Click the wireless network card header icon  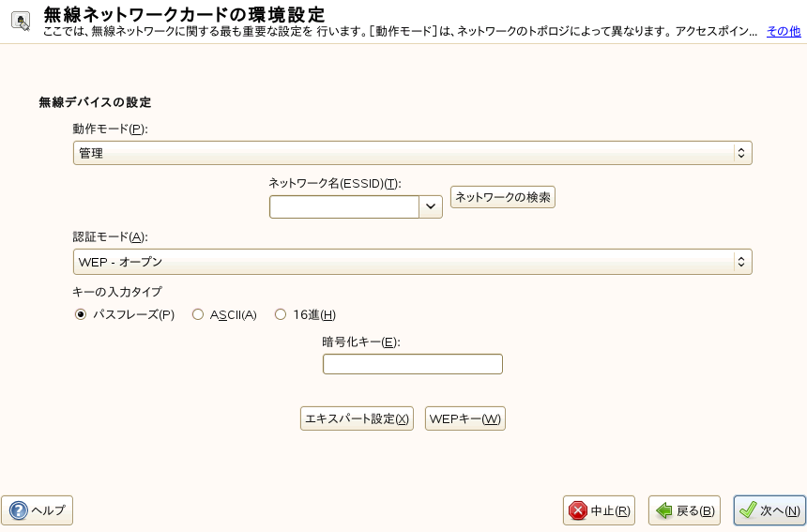19,20
